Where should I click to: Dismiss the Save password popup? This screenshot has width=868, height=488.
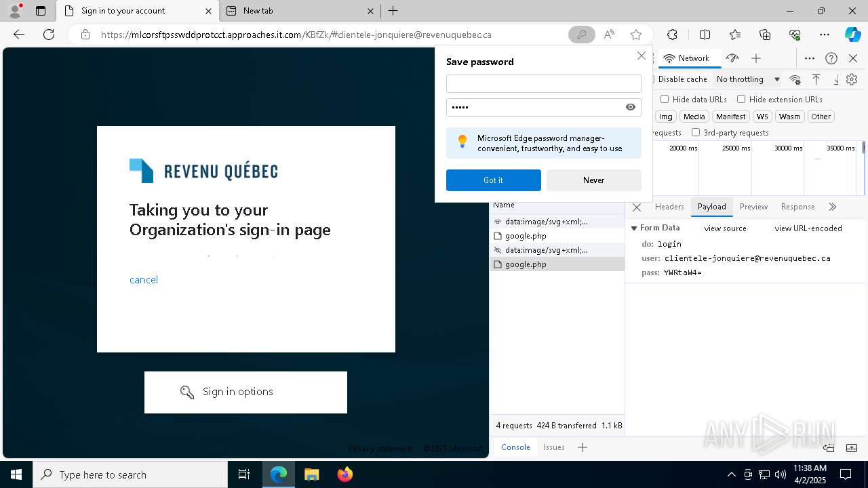(642, 56)
